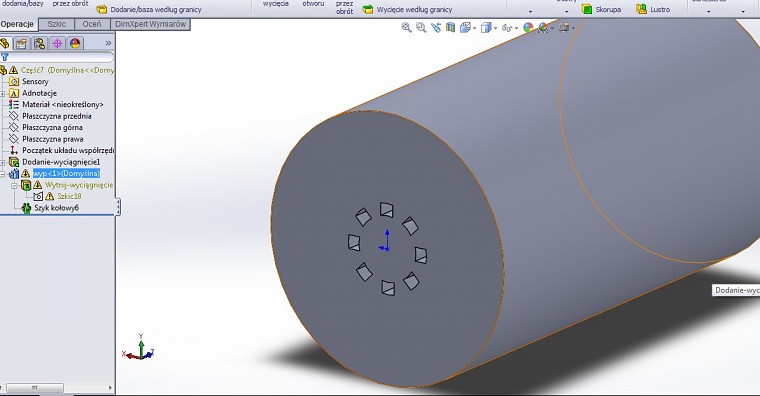Open the DisplayManager color ball tab
The width and height of the screenshot is (760, 396).
(x=75, y=44)
